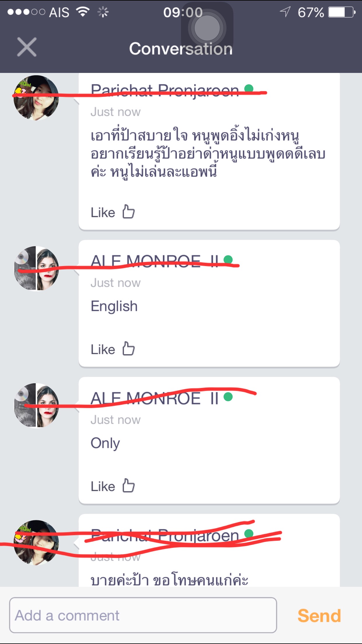Tap the "English" comment text

pyautogui.click(x=114, y=307)
